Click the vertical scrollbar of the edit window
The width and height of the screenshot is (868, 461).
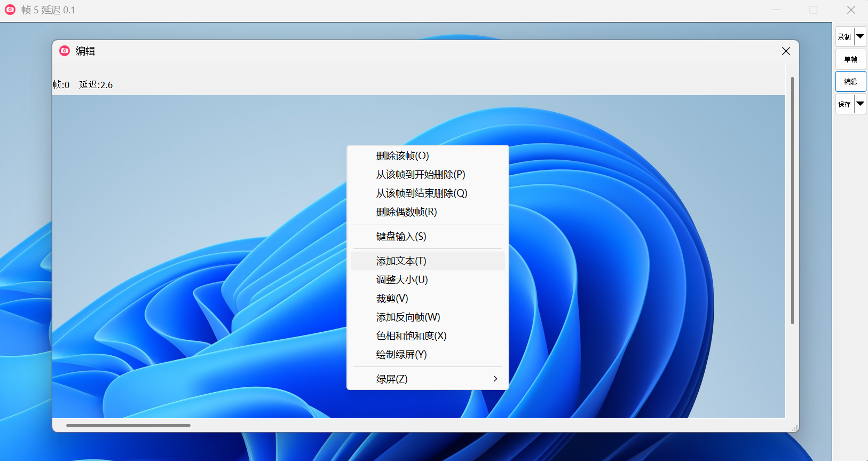pos(792,200)
